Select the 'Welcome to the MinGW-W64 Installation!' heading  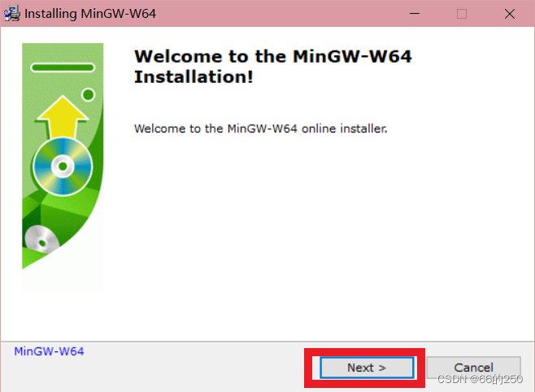[x=273, y=67]
